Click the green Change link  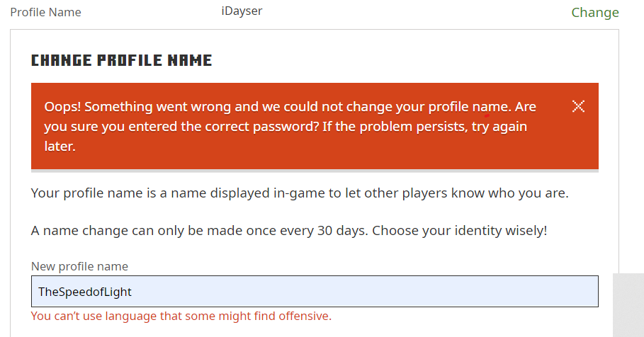pos(594,13)
